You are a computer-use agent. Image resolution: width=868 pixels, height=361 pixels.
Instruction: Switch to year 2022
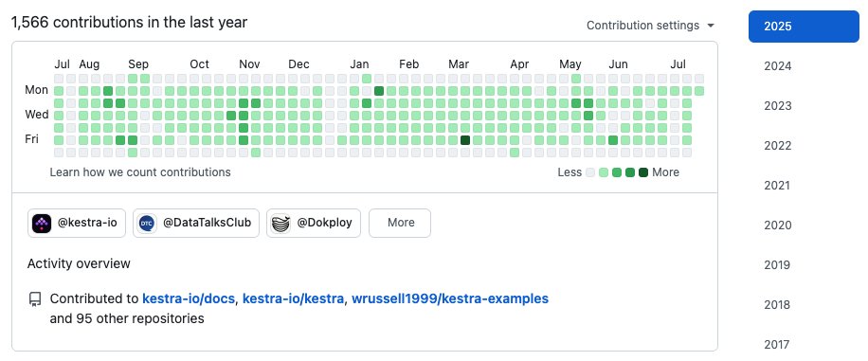click(778, 146)
